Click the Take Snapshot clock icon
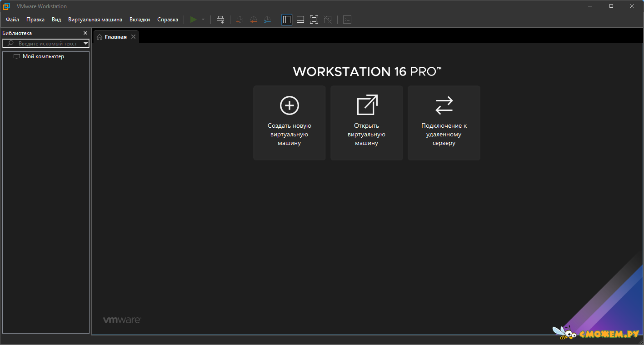This screenshot has width=644, height=345. 240,20
